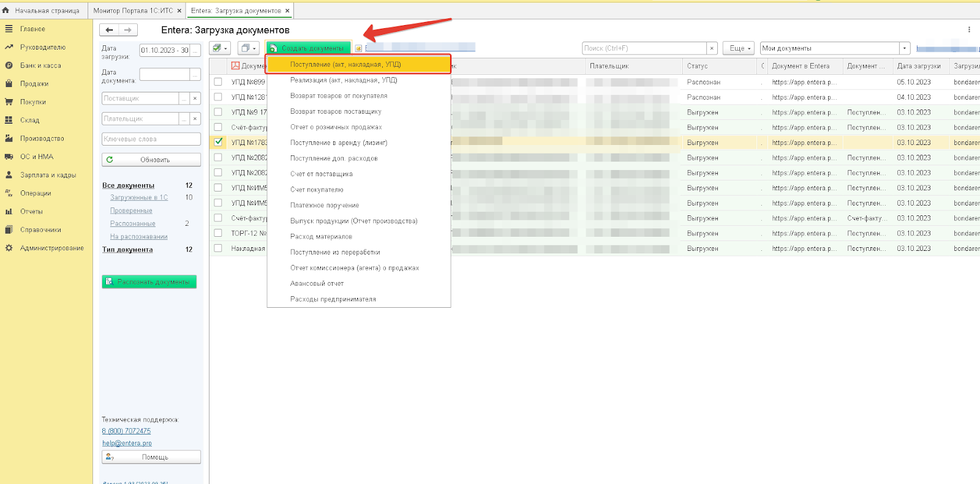Open Руководителю section in sidebar
The image size is (980, 484).
42,47
